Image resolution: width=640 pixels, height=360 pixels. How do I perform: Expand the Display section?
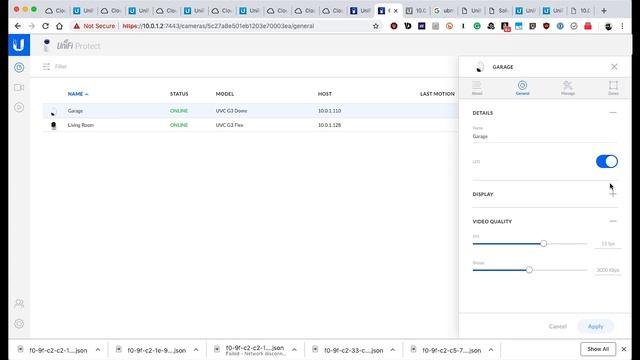[613, 194]
